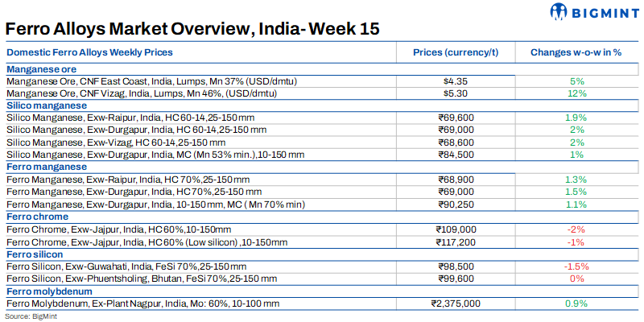The height and width of the screenshot is (322, 644).
Task: Click the $4.35 manganese ore price cell
Action: [456, 81]
